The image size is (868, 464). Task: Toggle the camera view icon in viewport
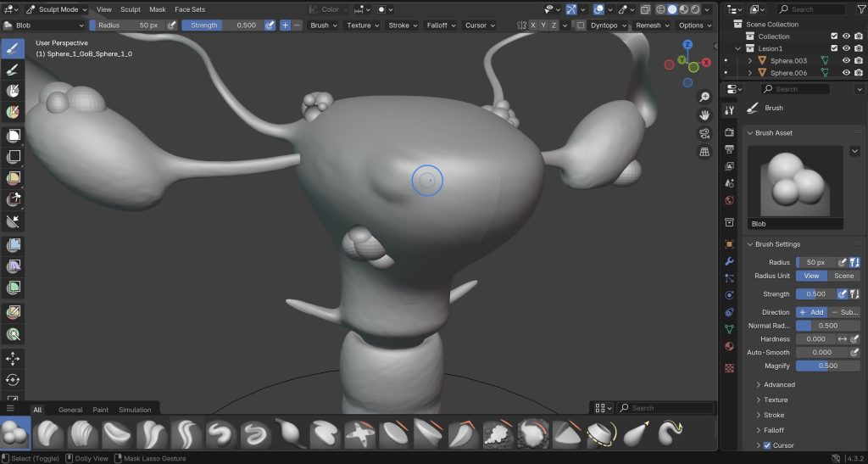pos(704,134)
